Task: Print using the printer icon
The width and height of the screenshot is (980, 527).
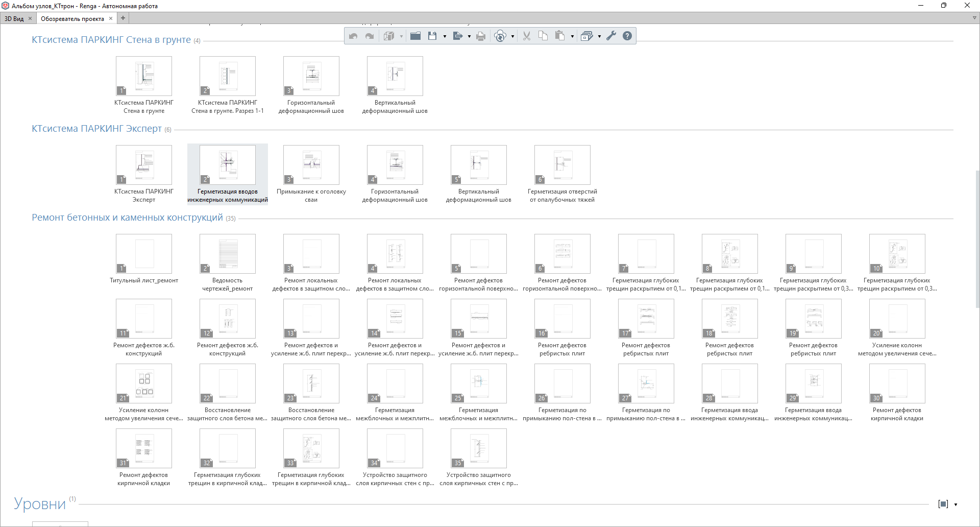Action: point(481,36)
